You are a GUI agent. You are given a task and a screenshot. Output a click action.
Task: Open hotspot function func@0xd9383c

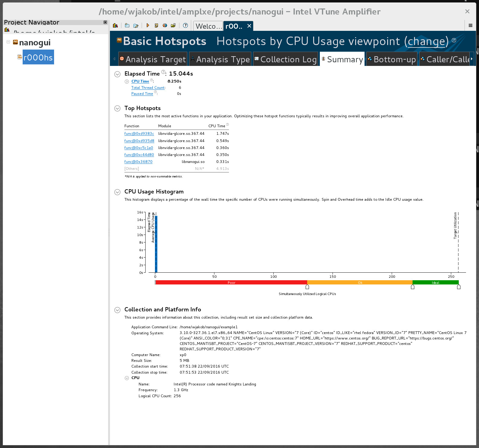point(139,134)
